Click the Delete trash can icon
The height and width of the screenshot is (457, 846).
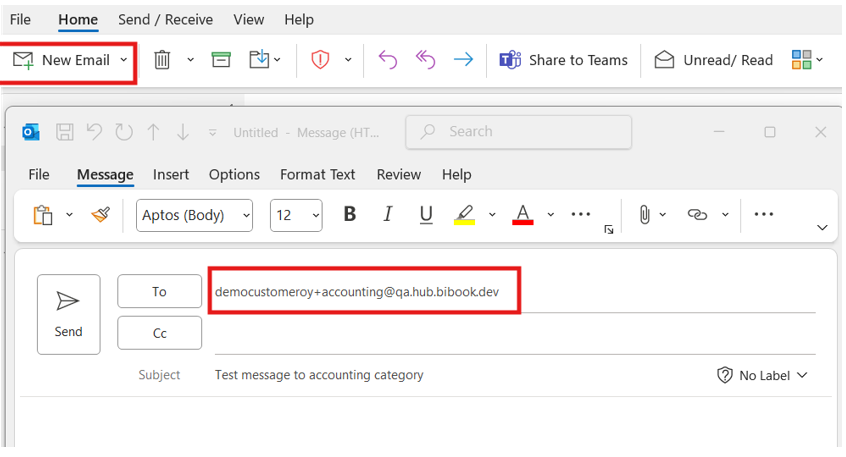click(162, 60)
